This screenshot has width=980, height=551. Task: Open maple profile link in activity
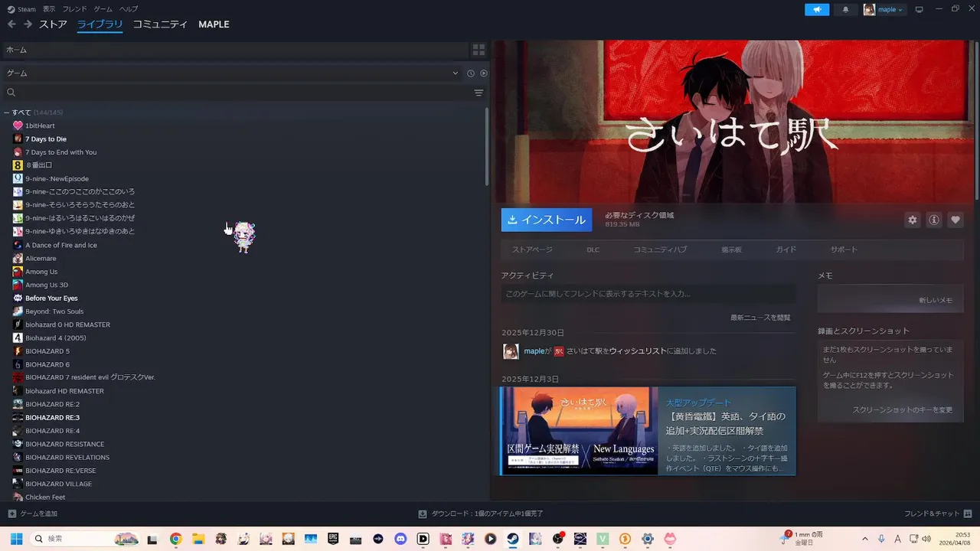pos(534,351)
